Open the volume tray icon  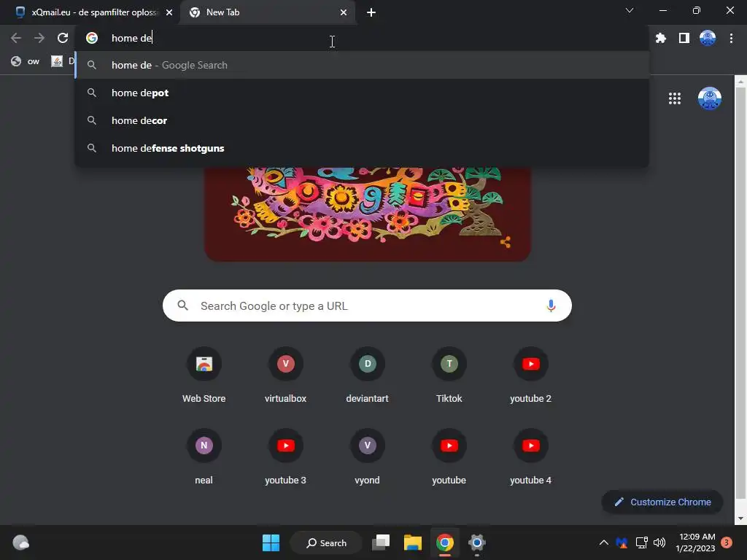pyautogui.click(x=659, y=542)
